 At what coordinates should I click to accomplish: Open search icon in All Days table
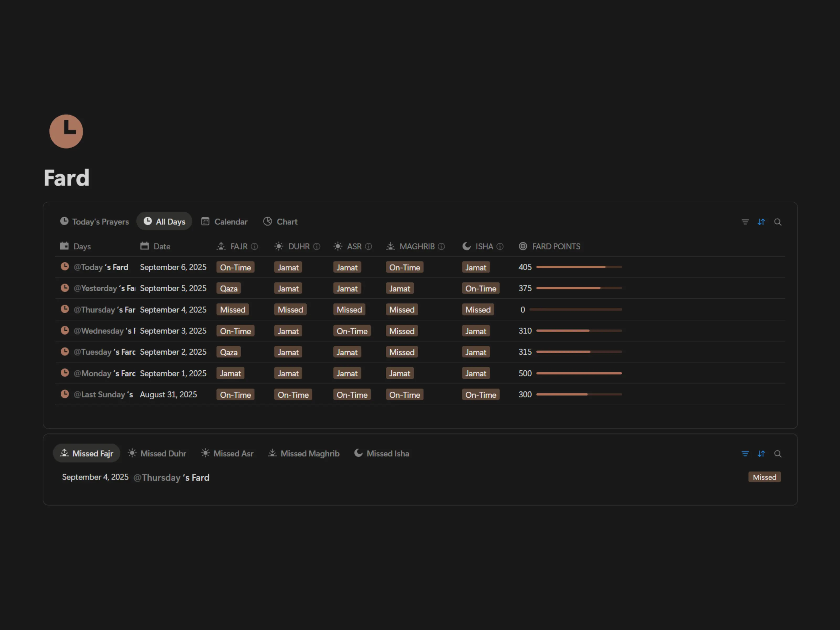[x=777, y=222]
